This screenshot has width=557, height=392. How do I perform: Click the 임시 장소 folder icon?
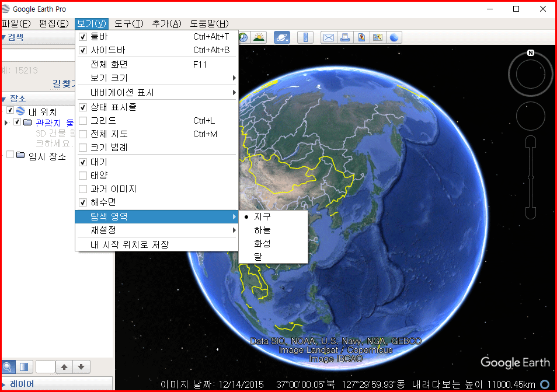pyautogui.click(x=20, y=155)
